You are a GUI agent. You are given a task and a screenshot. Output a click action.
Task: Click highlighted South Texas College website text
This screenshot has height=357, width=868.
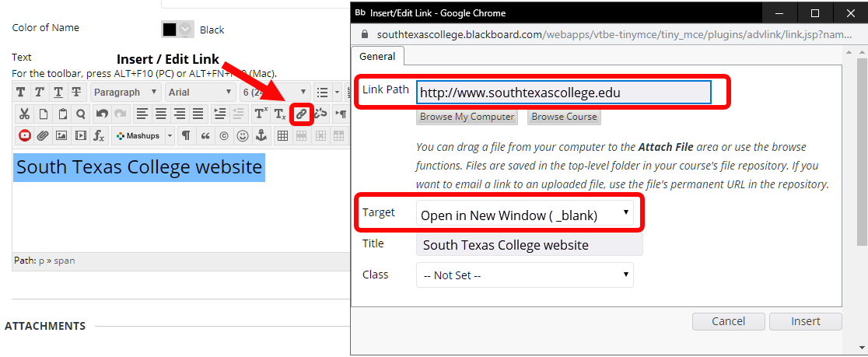tap(139, 167)
